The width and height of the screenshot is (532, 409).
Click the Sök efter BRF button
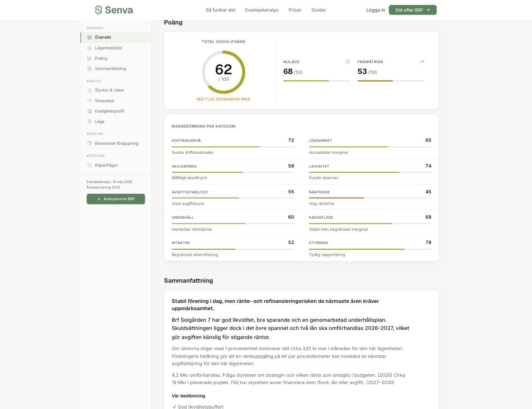click(x=413, y=10)
